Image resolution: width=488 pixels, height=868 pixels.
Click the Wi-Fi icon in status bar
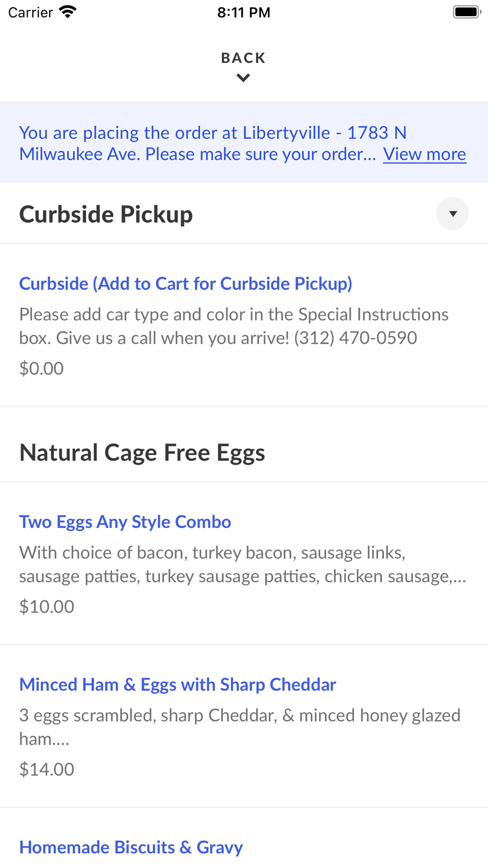[68, 12]
